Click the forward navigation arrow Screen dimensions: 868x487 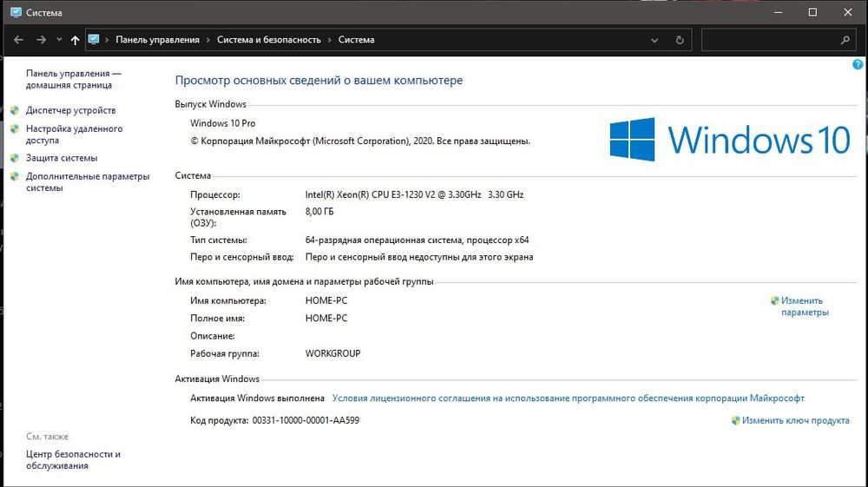click(41, 40)
